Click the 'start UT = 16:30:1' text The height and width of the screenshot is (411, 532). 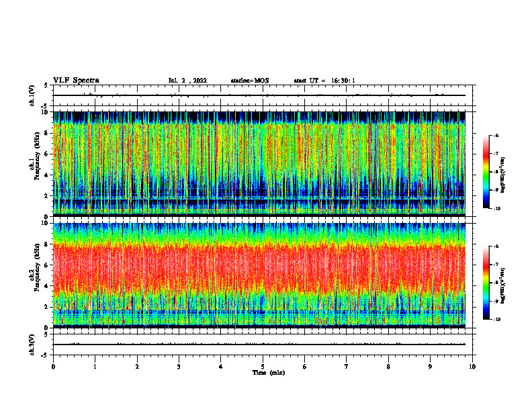(324, 81)
